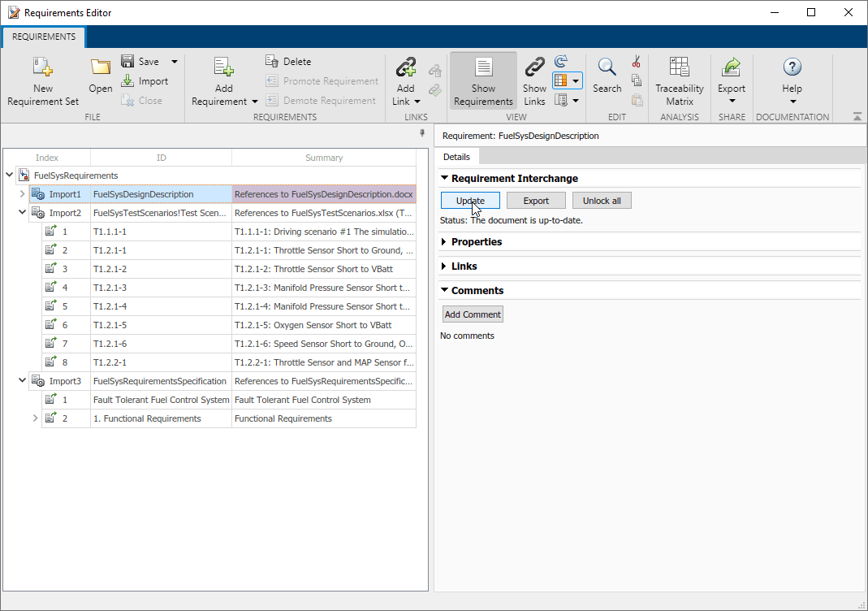Open a requirement set with the Open icon
This screenshot has height=611, width=868.
pos(101,68)
